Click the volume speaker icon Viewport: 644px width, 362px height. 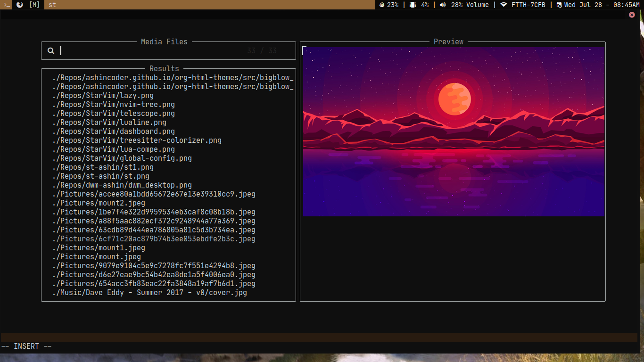click(x=443, y=5)
